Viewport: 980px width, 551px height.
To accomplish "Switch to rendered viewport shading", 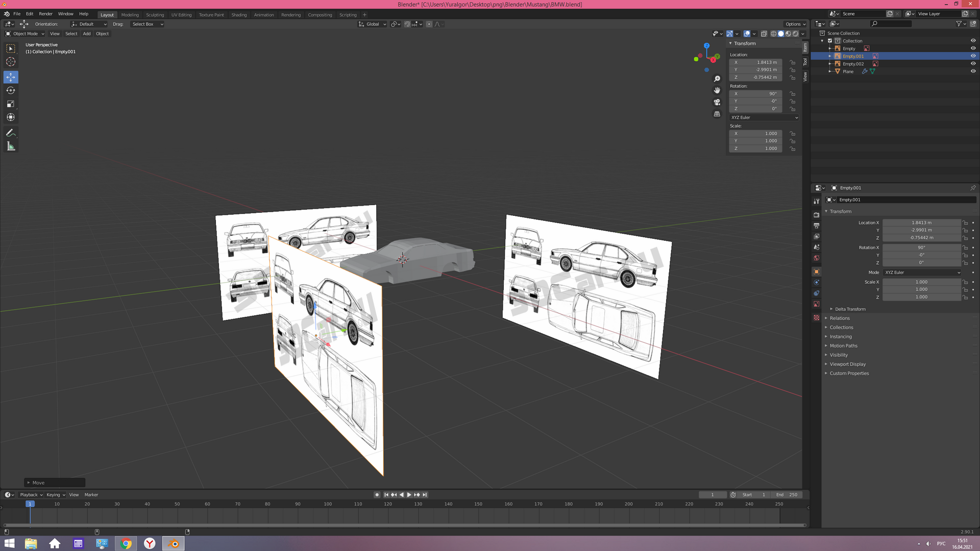I will [795, 34].
